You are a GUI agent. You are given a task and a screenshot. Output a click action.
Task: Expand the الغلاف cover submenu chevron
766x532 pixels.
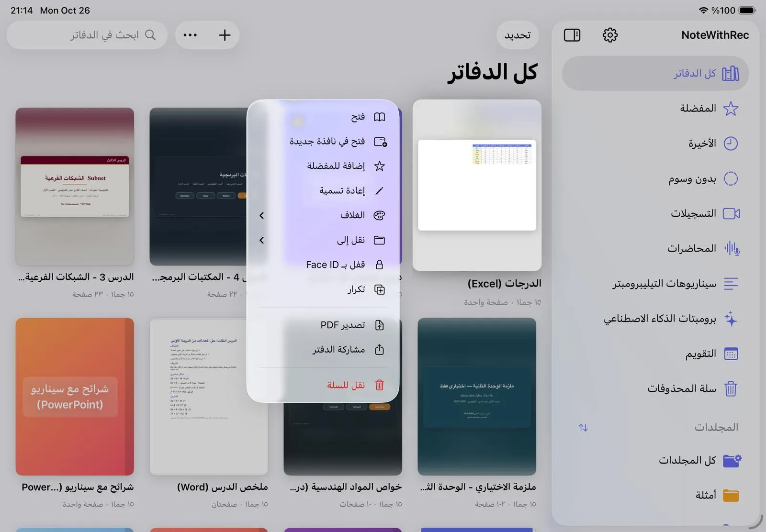(x=261, y=216)
